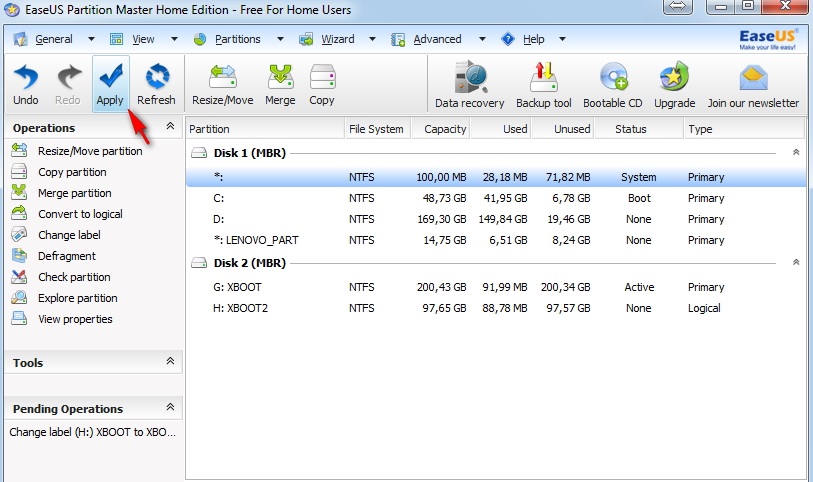Expand dropdown arrow beside View
The image size is (813, 482).
(x=174, y=39)
